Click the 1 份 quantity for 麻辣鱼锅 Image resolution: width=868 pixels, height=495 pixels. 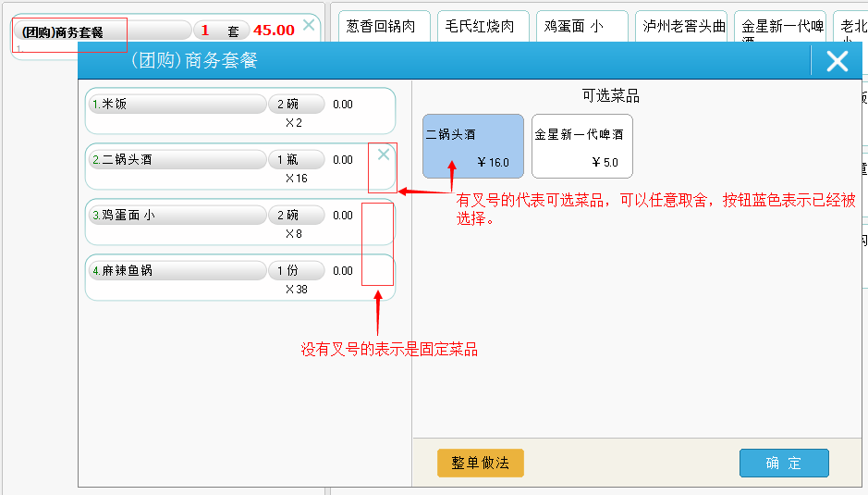[x=296, y=271]
